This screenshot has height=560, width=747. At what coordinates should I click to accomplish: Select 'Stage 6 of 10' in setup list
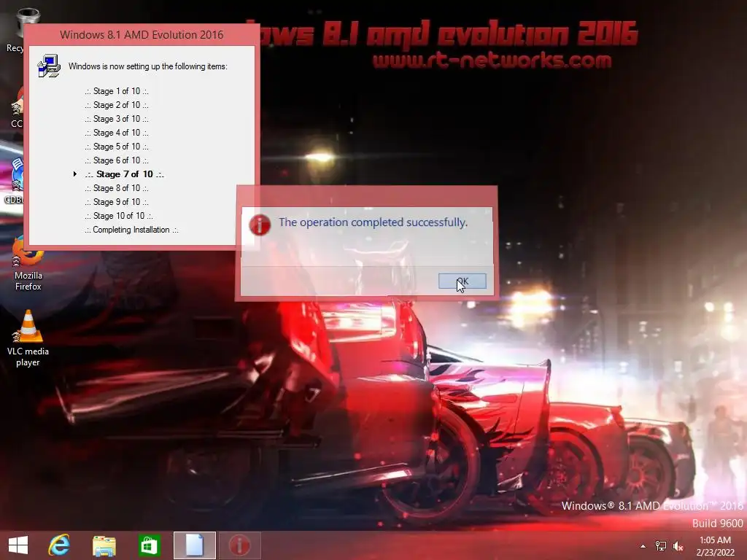click(x=117, y=160)
